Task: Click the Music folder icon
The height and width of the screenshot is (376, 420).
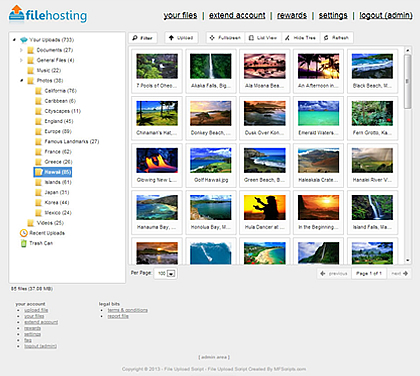Action: click(x=31, y=70)
